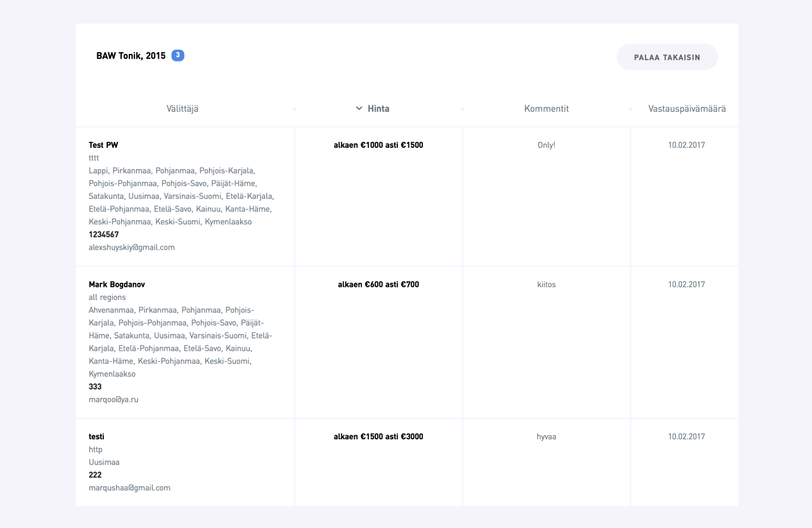Screen dimensions: 812x528
Task: Toggle the sort chevron beside Hinta
Action: click(x=359, y=108)
